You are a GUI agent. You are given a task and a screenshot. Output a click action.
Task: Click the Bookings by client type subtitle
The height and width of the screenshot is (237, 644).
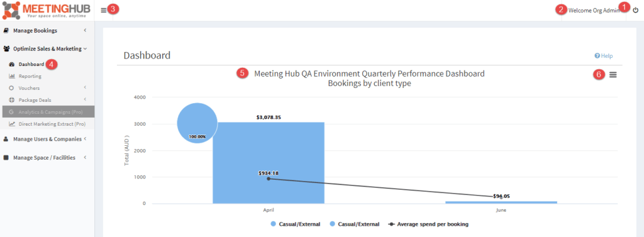click(x=370, y=84)
